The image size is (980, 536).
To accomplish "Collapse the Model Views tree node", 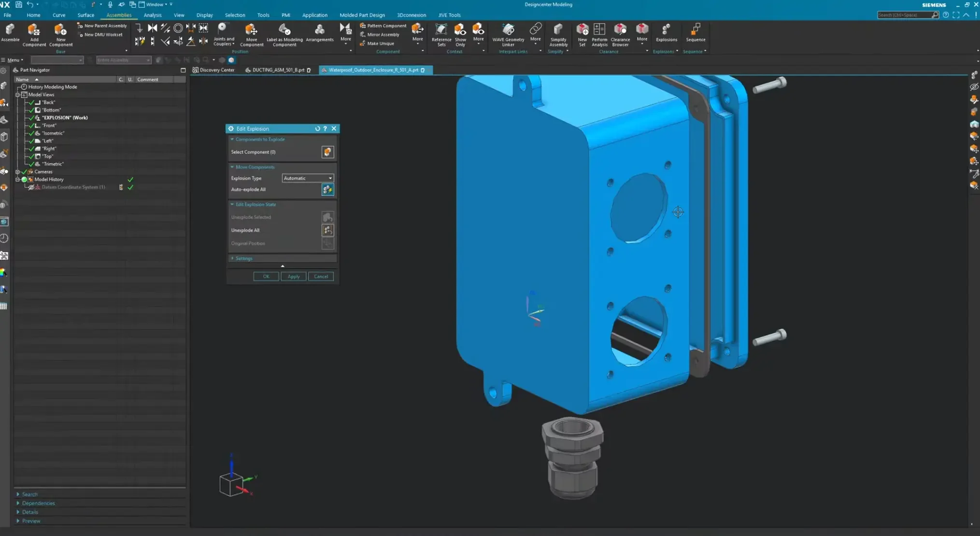I will coord(18,95).
